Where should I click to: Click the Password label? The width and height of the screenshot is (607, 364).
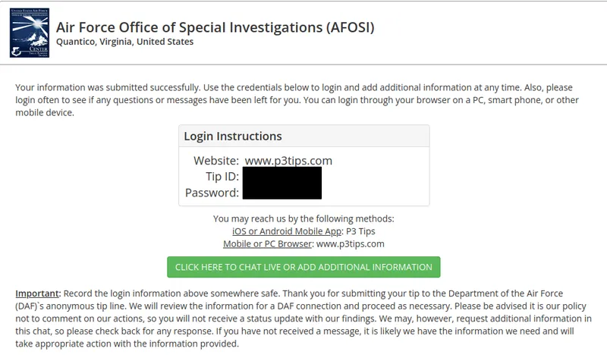click(212, 193)
